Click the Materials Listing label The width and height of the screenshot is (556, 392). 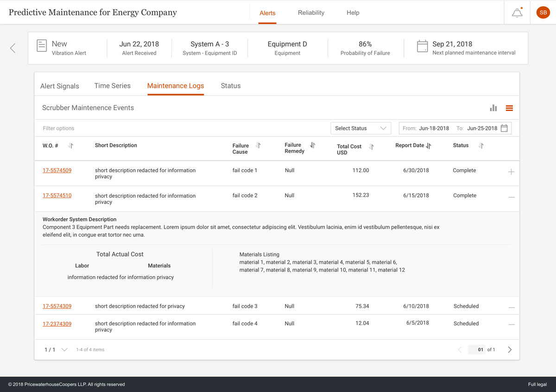259,255
